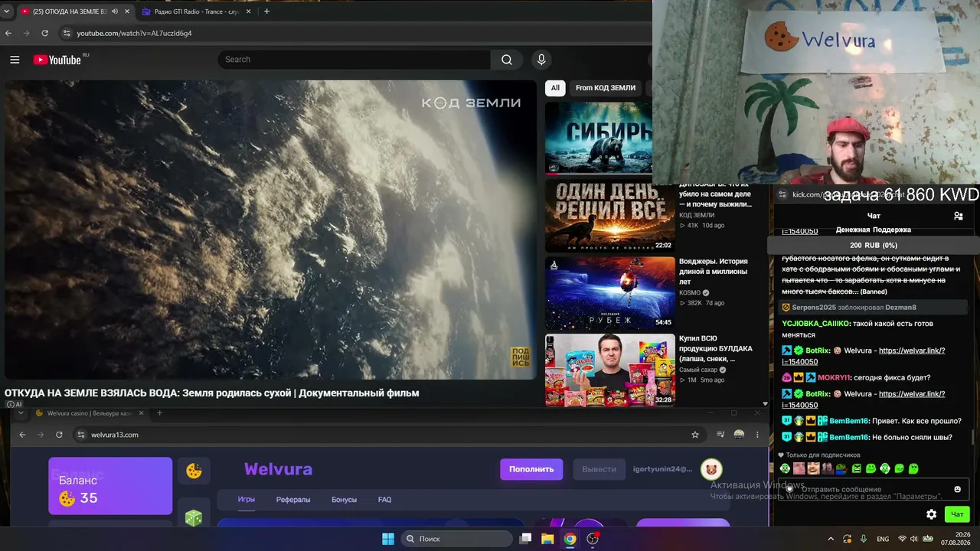980x551 pixels.
Task: Open the СИБИРЬ video thumbnail
Action: pyautogui.click(x=599, y=139)
